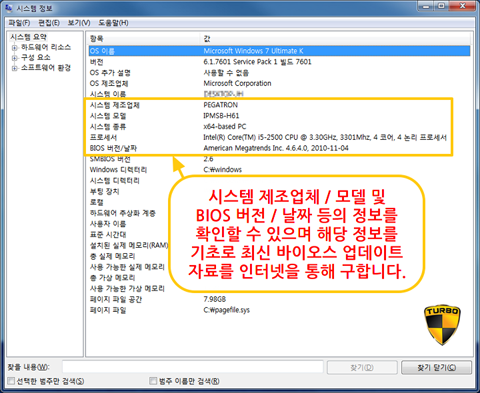The image size is (480, 393).
Task: Select the 설치된 실제 메모리(RAM) row
Action: click(x=279, y=245)
